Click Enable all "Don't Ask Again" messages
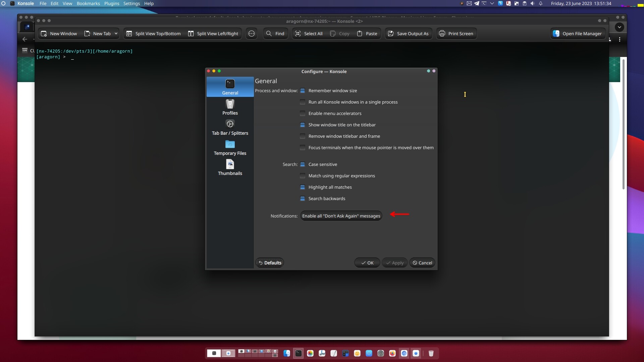The height and width of the screenshot is (362, 644). 341,216
